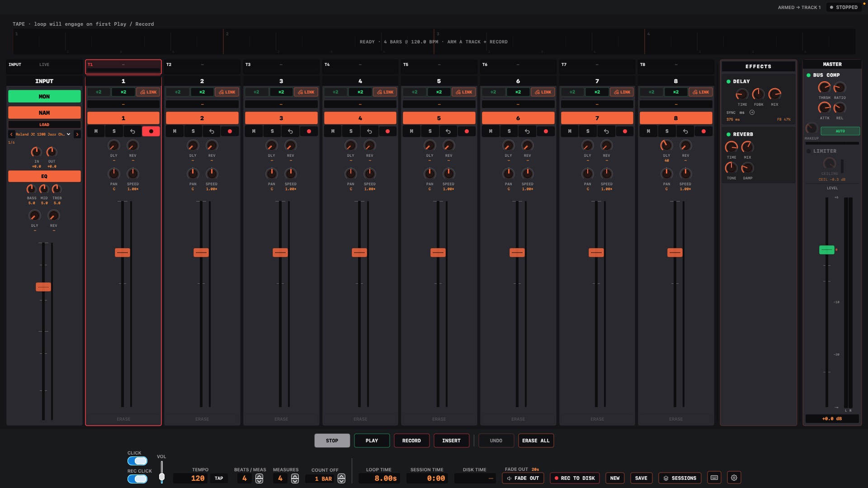This screenshot has height=488, width=868.
Task: Open the SESSIONS list
Action: click(x=679, y=478)
